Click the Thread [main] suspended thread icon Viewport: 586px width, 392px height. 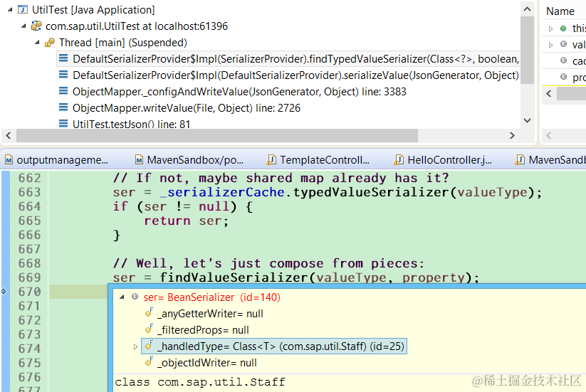(x=50, y=43)
